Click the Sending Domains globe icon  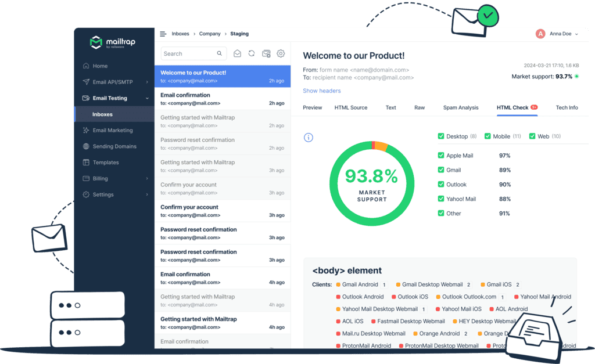pyautogui.click(x=86, y=146)
